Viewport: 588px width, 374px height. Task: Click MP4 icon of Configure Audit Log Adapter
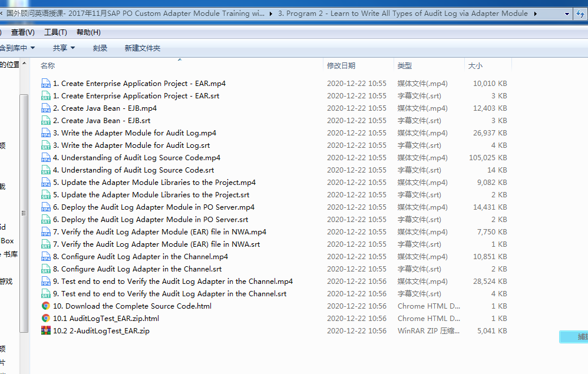(46, 256)
